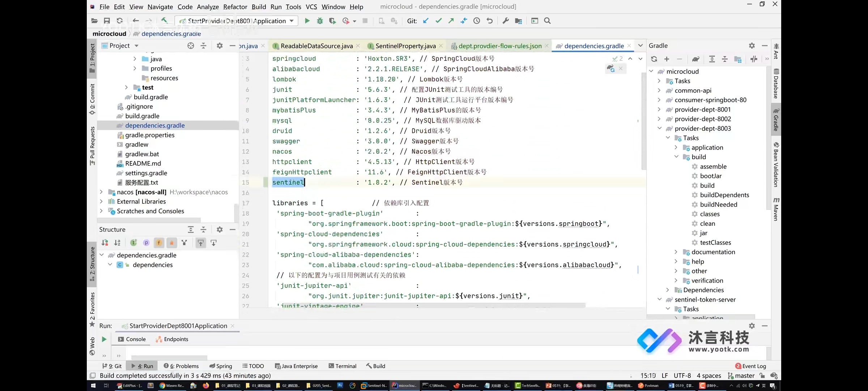Open the Git tool window button
868x391 pixels.
pos(112,366)
